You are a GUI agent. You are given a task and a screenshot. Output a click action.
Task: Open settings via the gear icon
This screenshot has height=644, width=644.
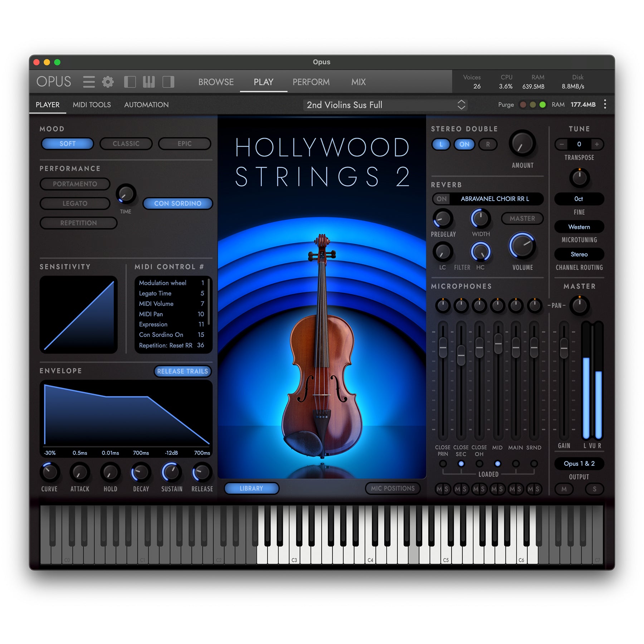tap(108, 82)
